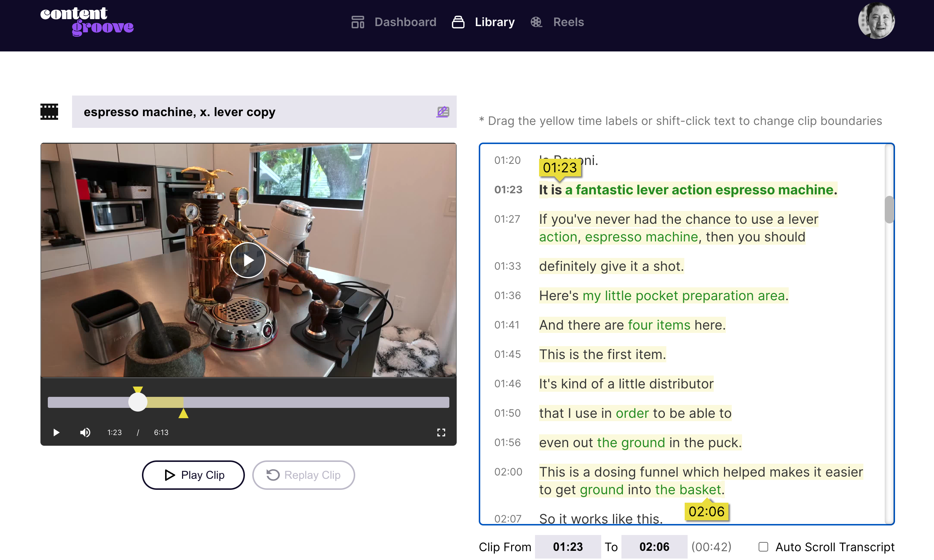Viewport: 934px width, 560px height.
Task: Click the yellow clip end marker on timeline
Action: (183, 414)
